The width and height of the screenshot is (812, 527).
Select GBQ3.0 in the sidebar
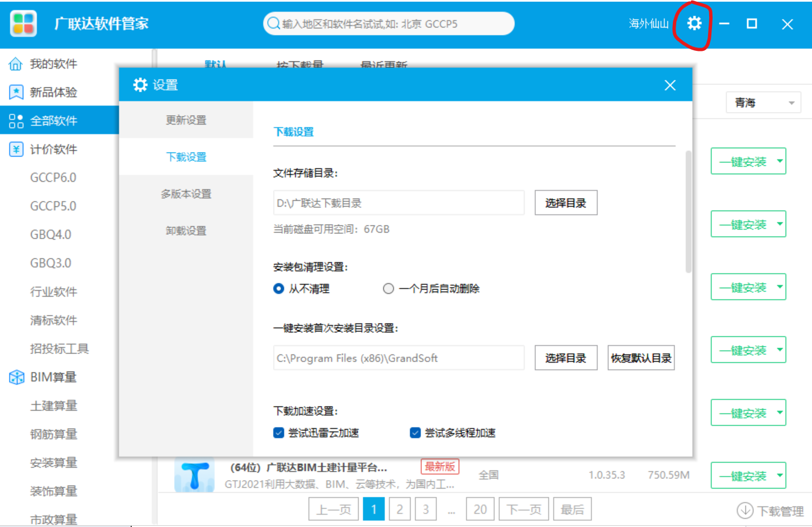(51, 263)
